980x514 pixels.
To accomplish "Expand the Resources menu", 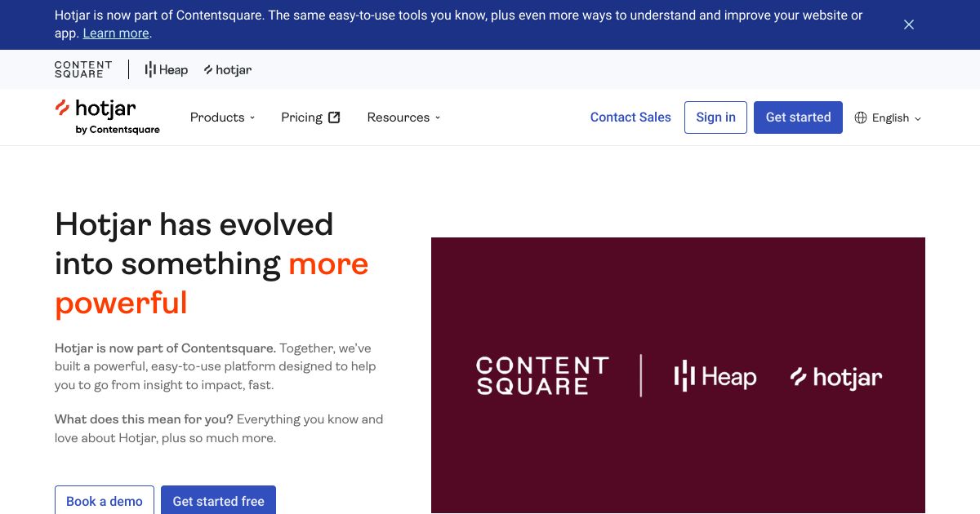I will pyautogui.click(x=403, y=117).
